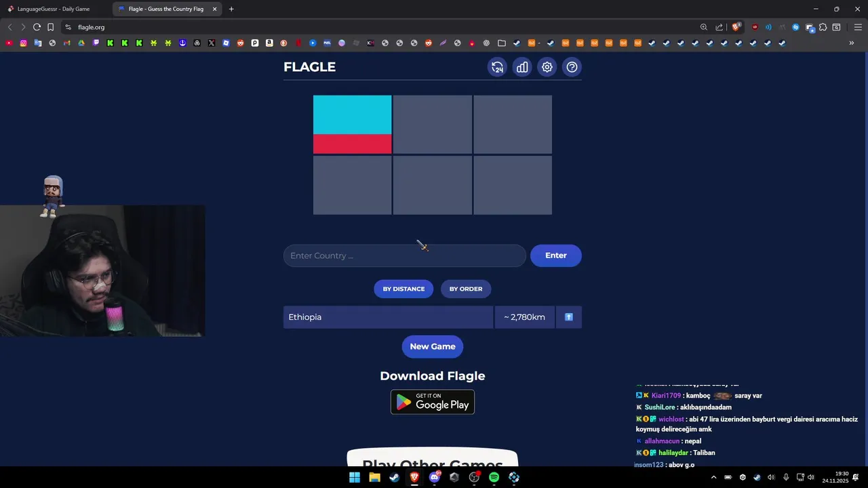This screenshot has width=868, height=488.
Task: Open the Twitch bookmark icon
Action: (96, 43)
